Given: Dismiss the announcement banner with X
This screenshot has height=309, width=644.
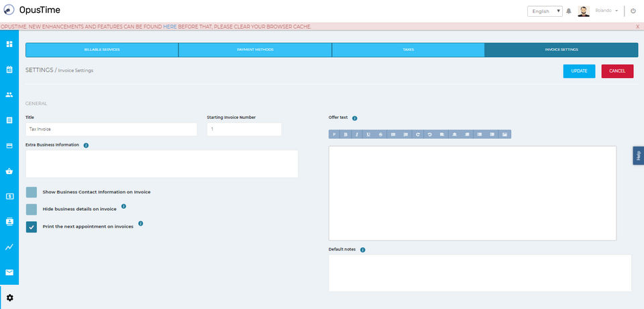Looking at the screenshot, I should pyautogui.click(x=637, y=26).
